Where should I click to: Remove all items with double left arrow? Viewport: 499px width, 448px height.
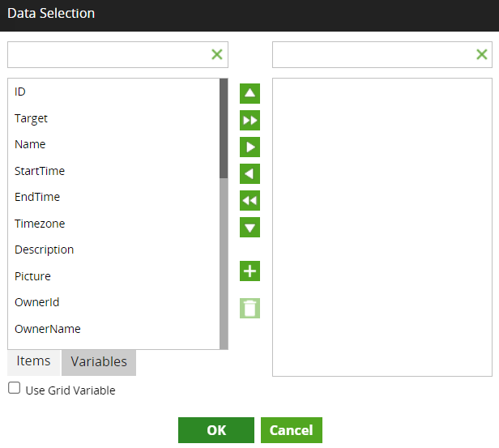click(249, 200)
